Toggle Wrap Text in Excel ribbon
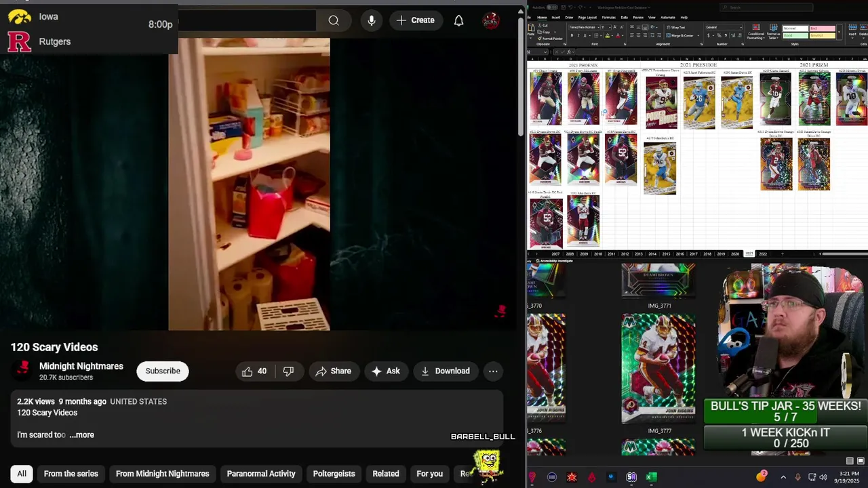Screen dimensions: 868x488 [x=675, y=27]
